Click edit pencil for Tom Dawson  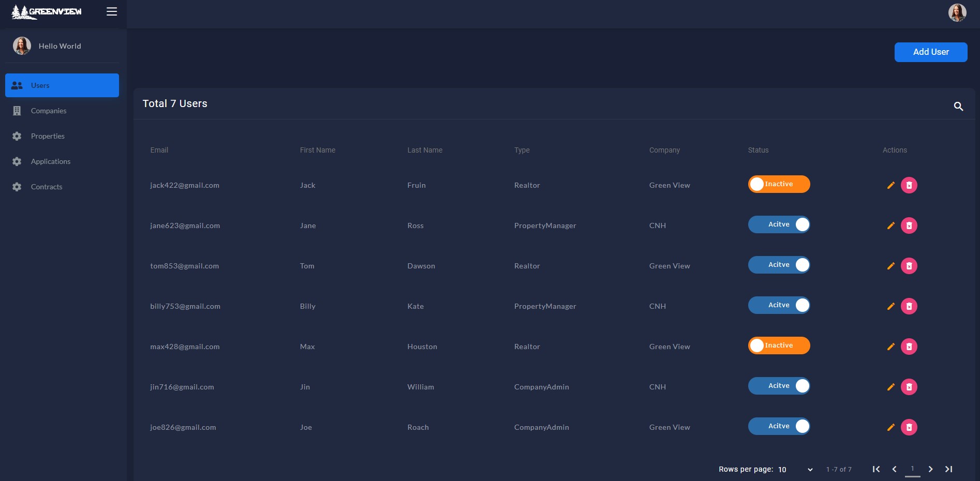(890, 266)
